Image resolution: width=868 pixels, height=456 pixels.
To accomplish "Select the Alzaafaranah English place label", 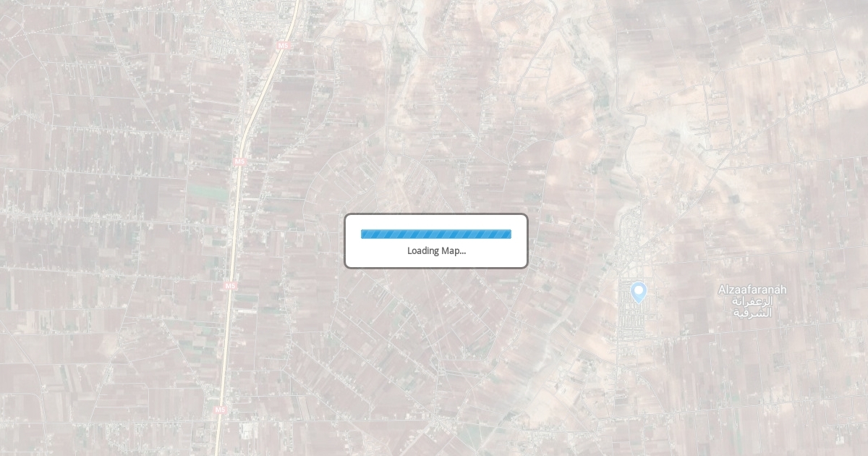I will coord(752,290).
